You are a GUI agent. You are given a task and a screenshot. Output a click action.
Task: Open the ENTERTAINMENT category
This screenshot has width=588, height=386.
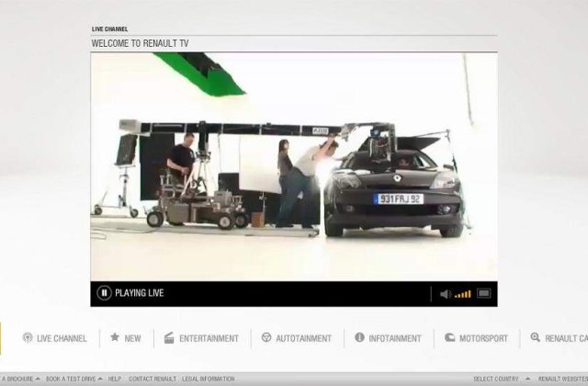pyautogui.click(x=209, y=338)
